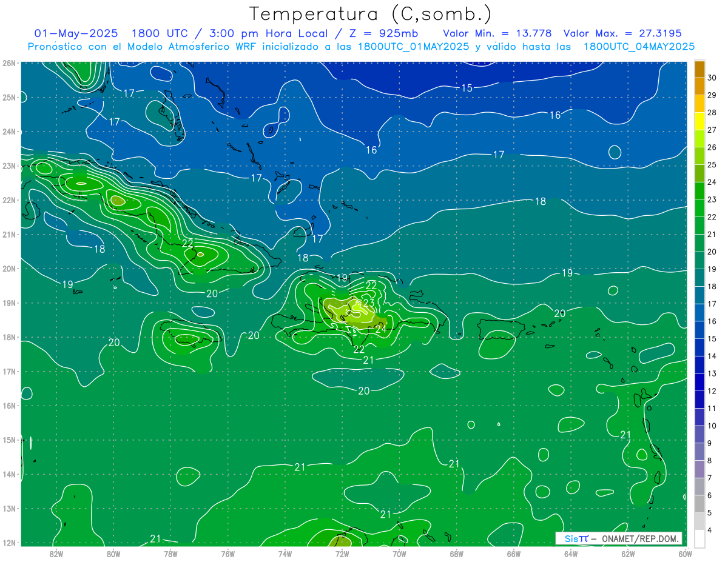Click '1800 UTC / 3:00 pm Hora Local' text
This screenshot has height=562, width=728.
click(x=231, y=33)
